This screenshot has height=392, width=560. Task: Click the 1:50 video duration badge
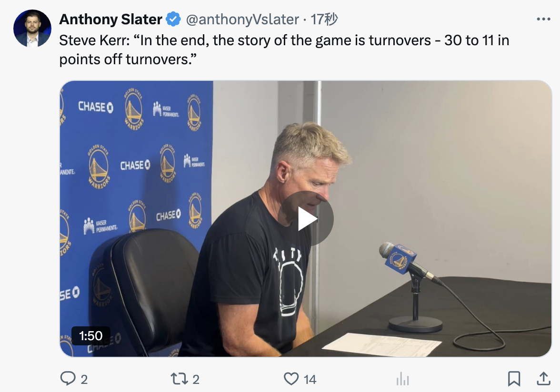click(x=90, y=336)
